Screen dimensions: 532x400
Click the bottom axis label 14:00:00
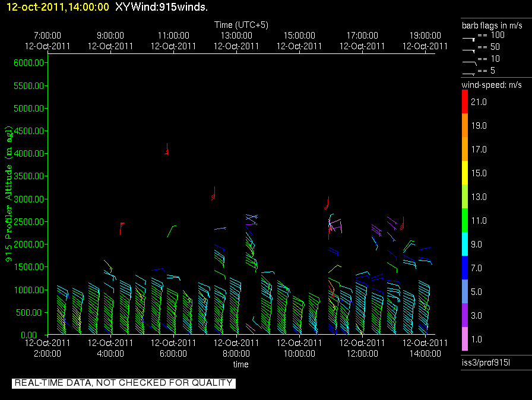(x=425, y=354)
